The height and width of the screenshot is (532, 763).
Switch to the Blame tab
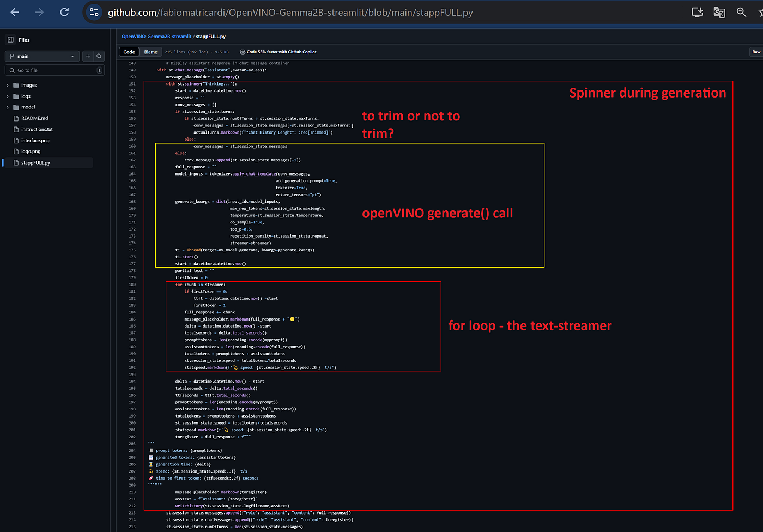tap(151, 52)
